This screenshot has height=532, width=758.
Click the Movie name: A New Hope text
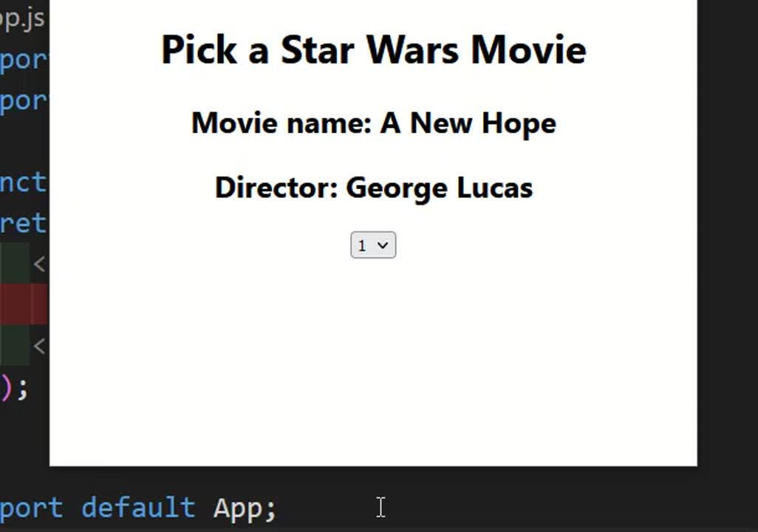tap(373, 123)
